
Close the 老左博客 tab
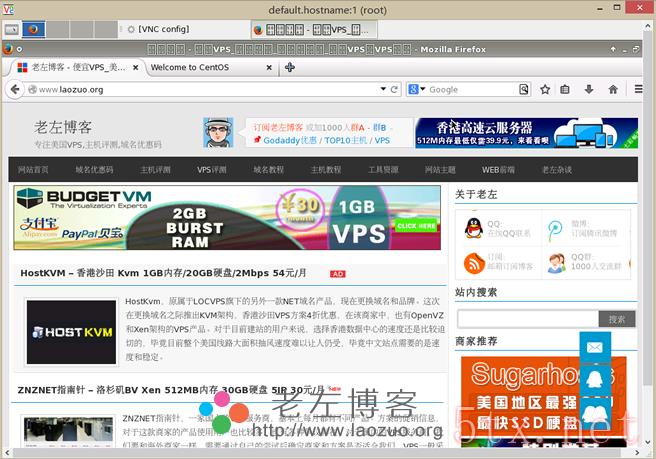pos(136,67)
